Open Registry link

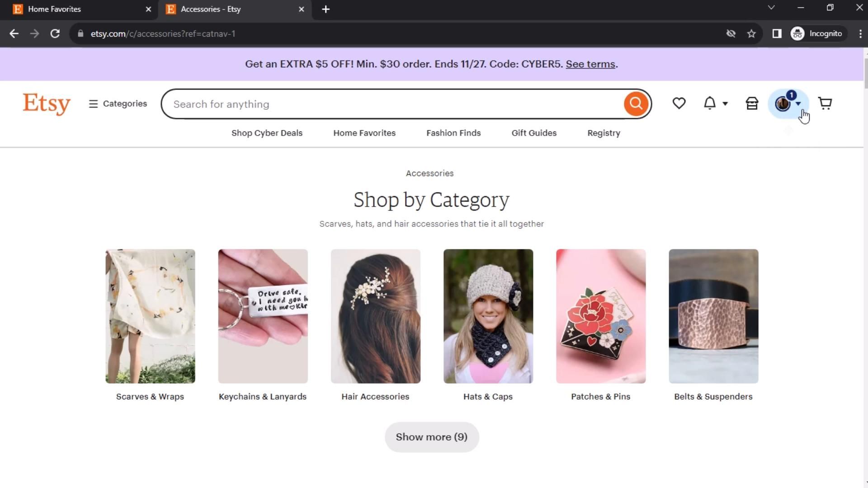604,133
